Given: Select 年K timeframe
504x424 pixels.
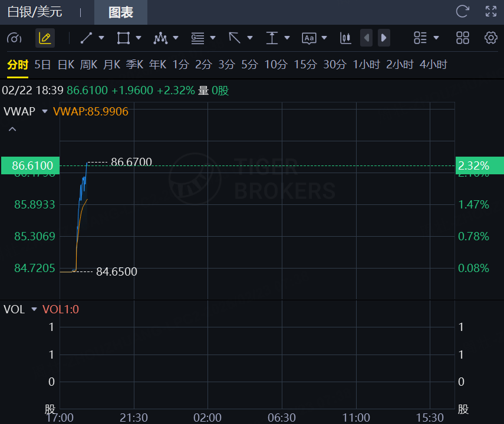Looking at the screenshot, I should pyautogui.click(x=158, y=65).
